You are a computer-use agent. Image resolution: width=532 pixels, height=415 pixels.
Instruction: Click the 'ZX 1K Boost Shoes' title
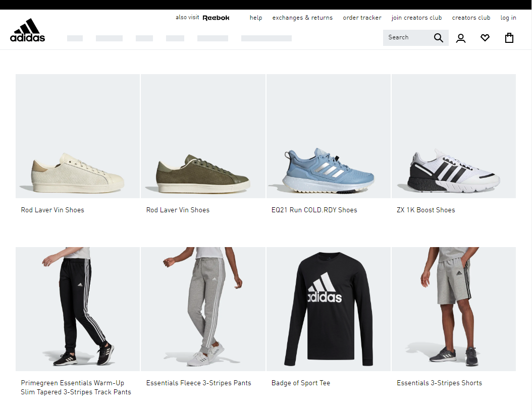[426, 210]
